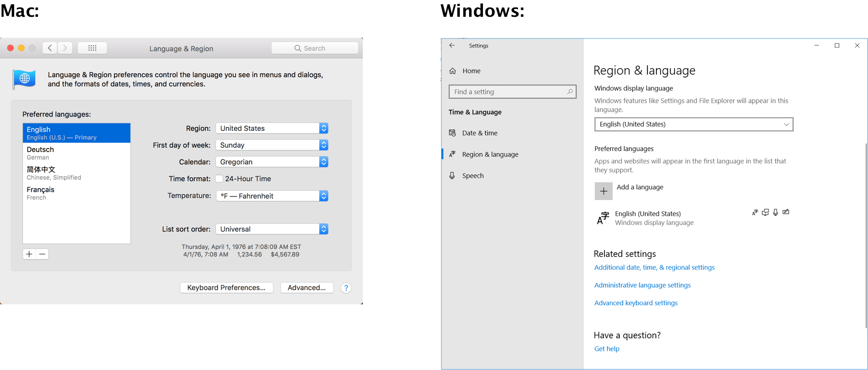Click the Find a setting search field

coord(509,92)
